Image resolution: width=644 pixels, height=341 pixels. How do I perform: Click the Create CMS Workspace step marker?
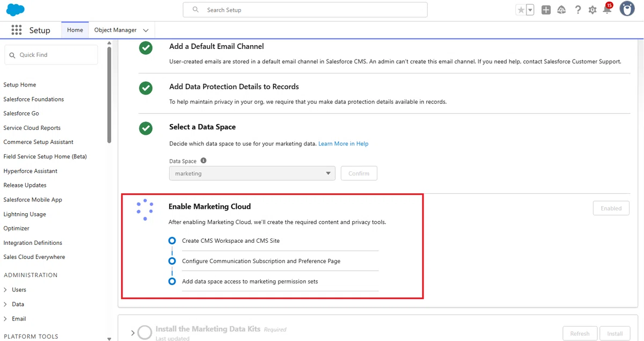172,241
